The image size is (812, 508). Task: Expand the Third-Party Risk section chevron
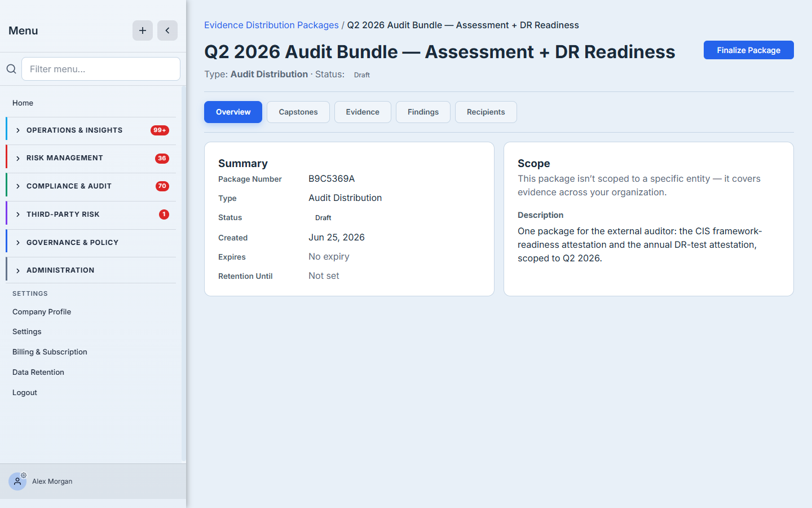point(18,214)
